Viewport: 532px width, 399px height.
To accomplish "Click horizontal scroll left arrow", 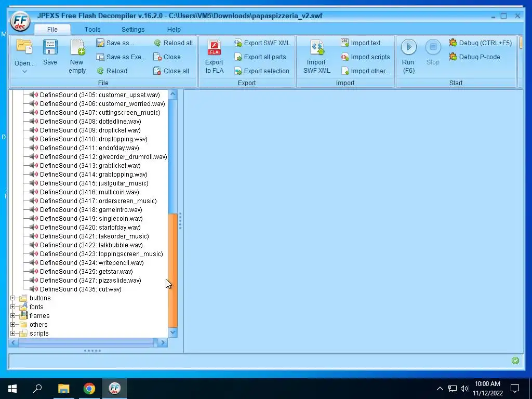I will [x=13, y=343].
